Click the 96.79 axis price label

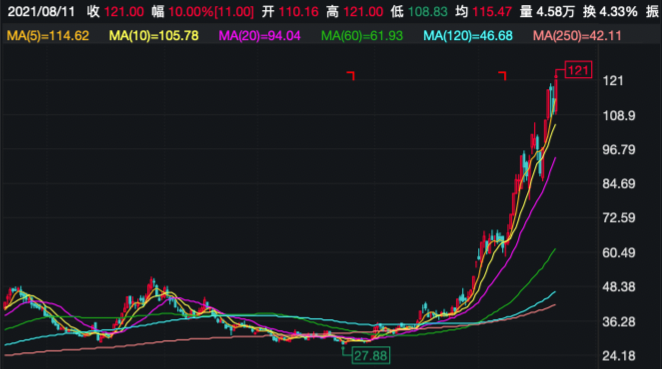619,149
